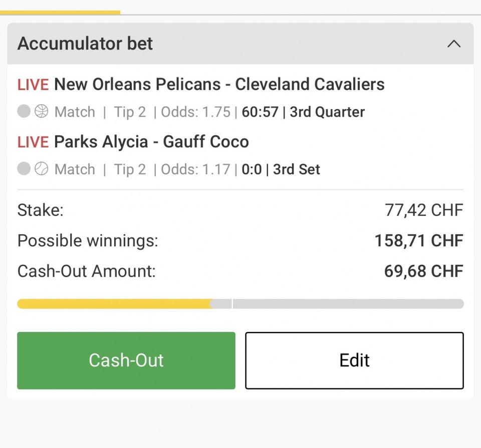481x448 pixels.
Task: Click the 60:57 3rd Quarter score
Action: (x=303, y=112)
